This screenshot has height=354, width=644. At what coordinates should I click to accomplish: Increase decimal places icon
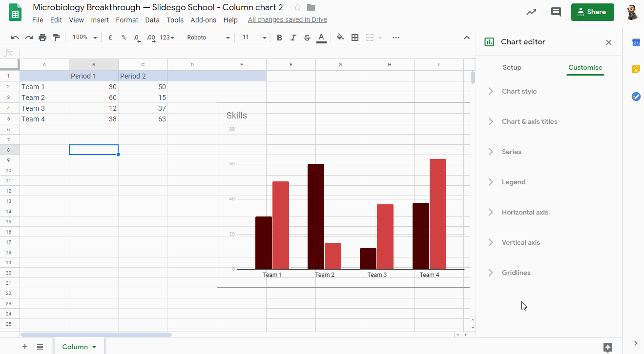151,38
